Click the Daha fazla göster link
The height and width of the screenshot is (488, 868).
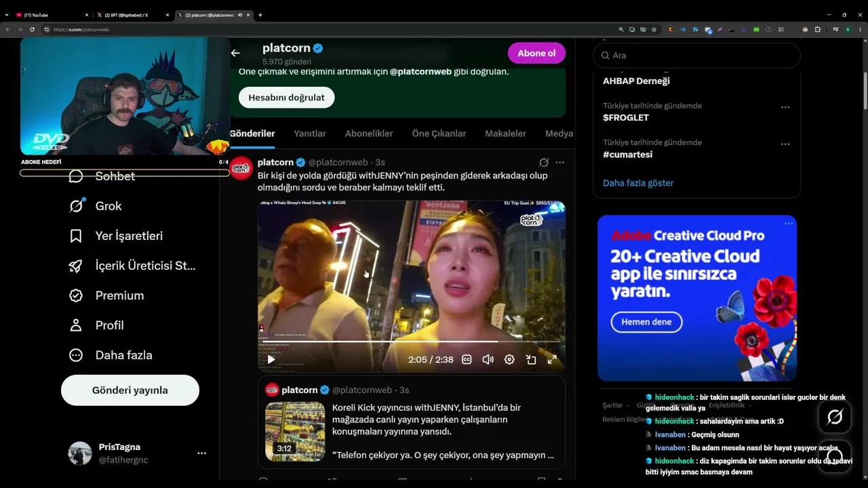point(638,183)
